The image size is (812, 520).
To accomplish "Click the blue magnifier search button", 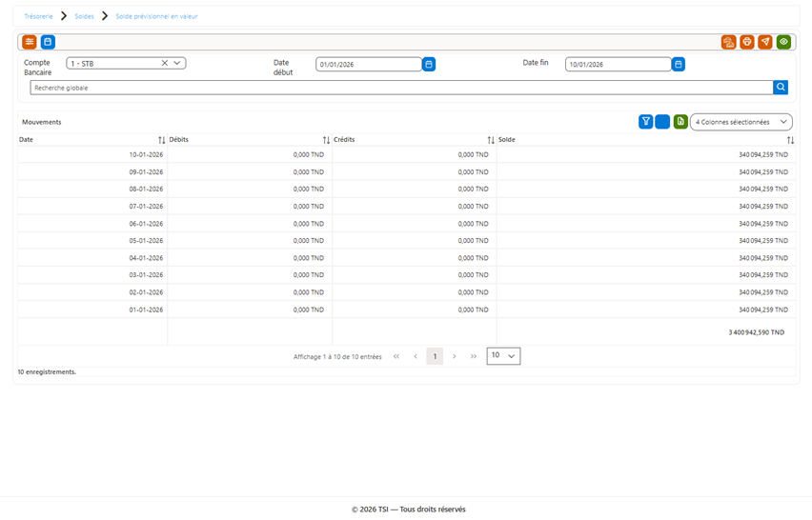I will tap(781, 88).
